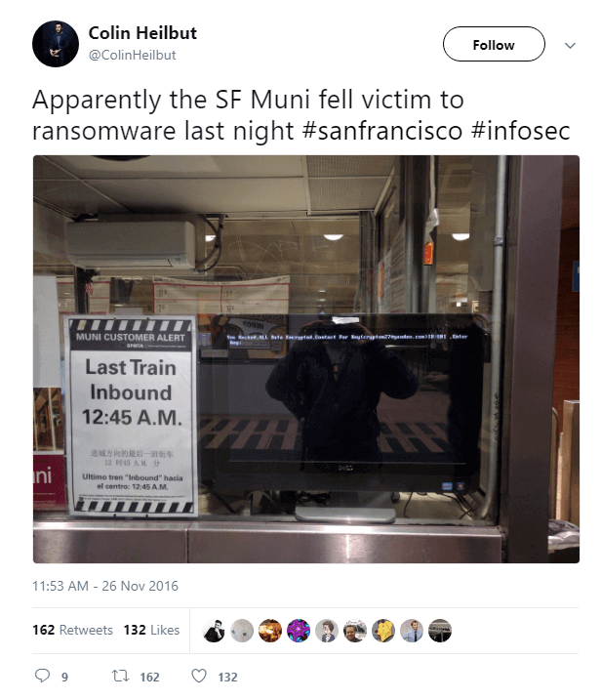Like the tweet with heart icon
Image resolution: width=601 pixels, height=700 pixels.
(199, 676)
